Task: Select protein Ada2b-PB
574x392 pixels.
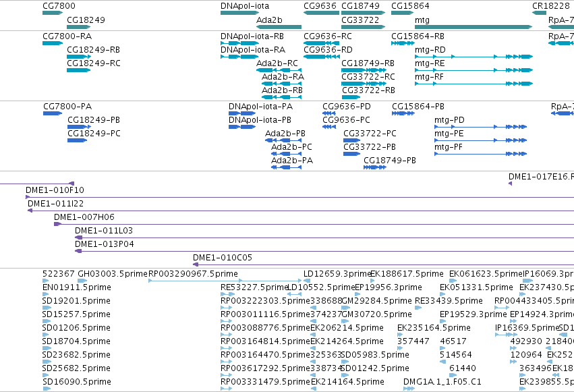Action: coord(285,134)
